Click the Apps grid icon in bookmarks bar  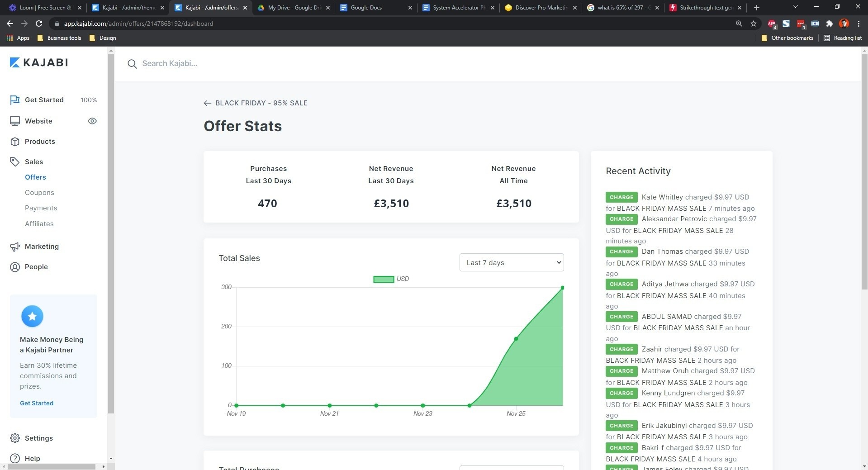[x=9, y=38]
